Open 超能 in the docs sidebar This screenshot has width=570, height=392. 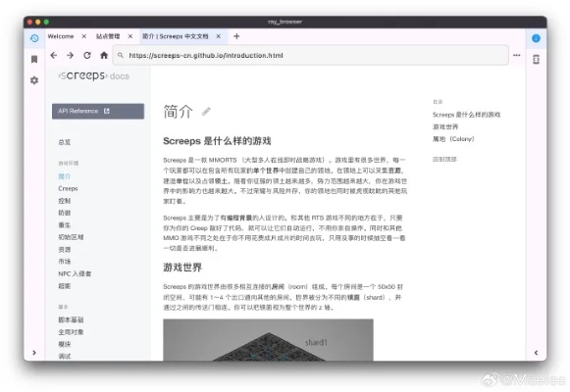pos(65,286)
